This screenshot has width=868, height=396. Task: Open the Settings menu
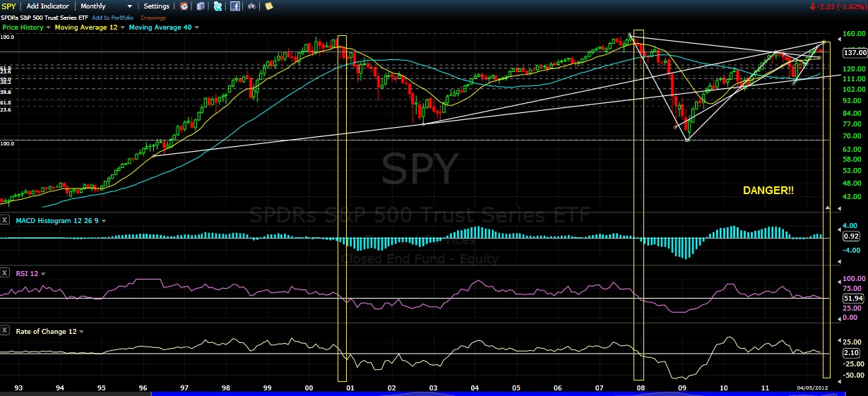157,6
